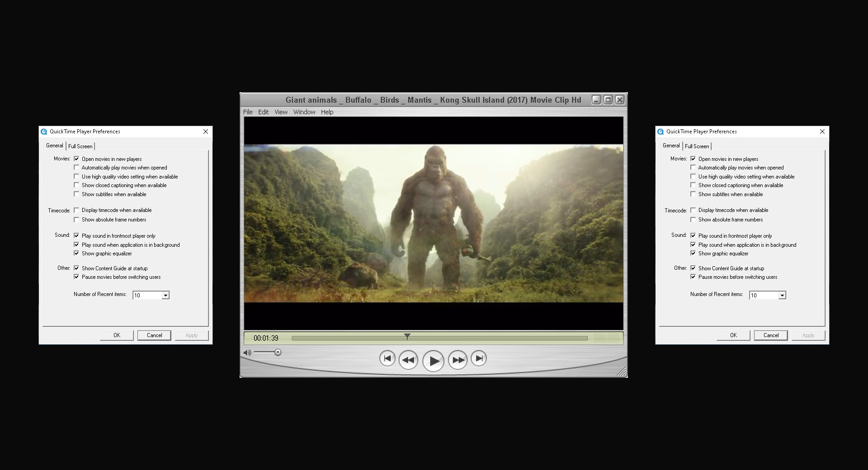Click the QuickTime logo in right Preferences dialog
This screenshot has width=868, height=470.
coord(660,132)
